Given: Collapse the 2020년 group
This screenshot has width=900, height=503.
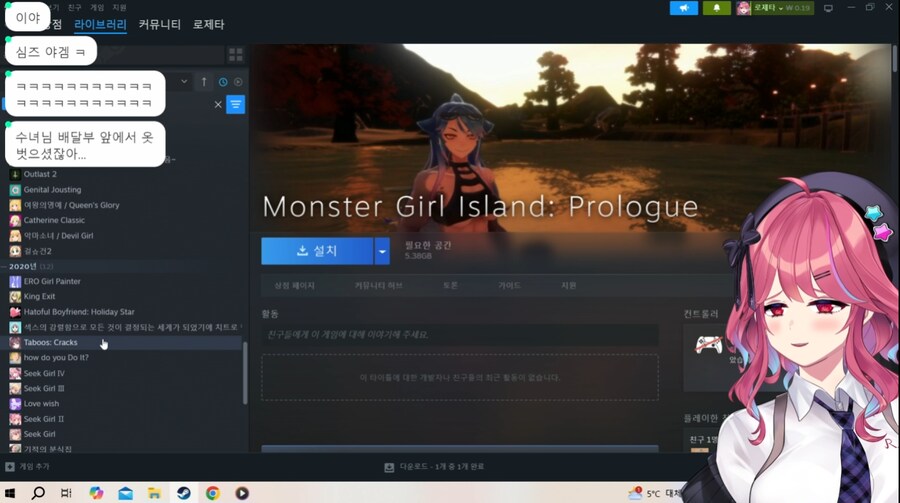Looking at the screenshot, I should [5, 266].
